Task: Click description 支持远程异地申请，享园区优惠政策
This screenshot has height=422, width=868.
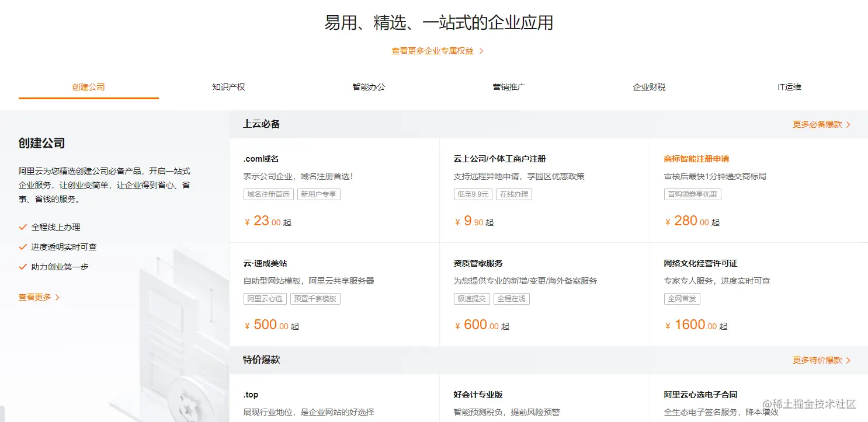Action: (519, 176)
